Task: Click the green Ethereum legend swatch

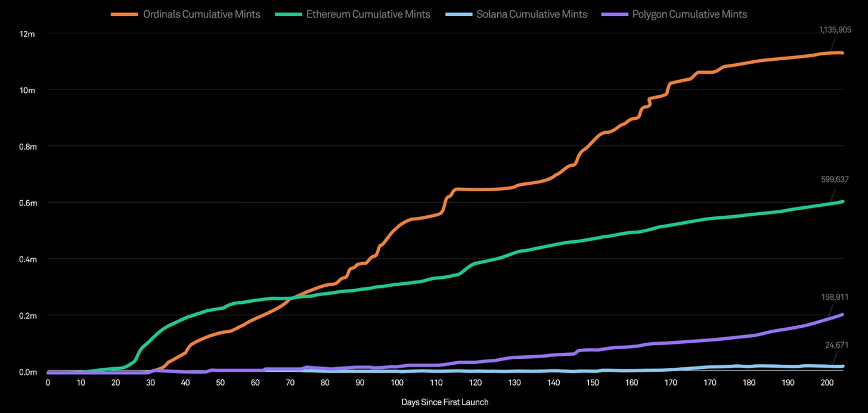Action: click(x=287, y=14)
